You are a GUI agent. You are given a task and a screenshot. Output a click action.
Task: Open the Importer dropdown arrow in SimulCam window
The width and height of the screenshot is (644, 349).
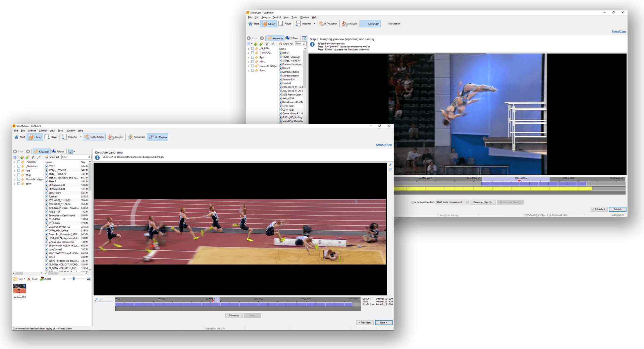(x=315, y=23)
